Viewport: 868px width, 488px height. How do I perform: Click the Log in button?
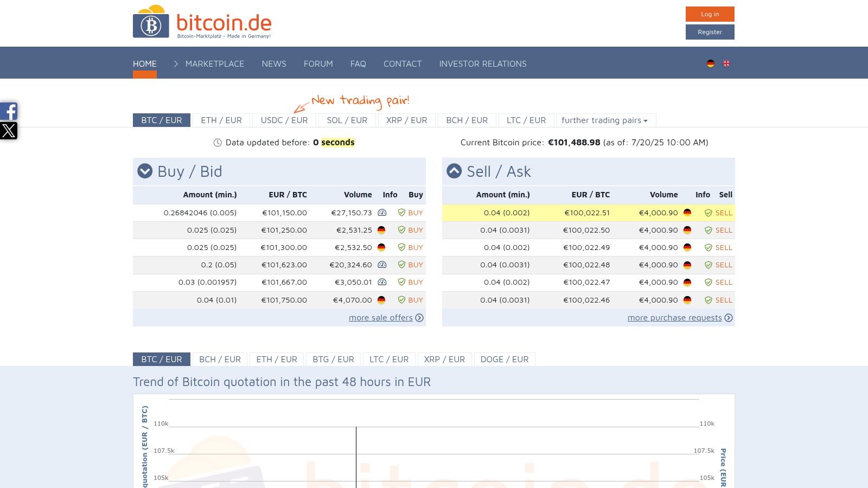(x=710, y=14)
